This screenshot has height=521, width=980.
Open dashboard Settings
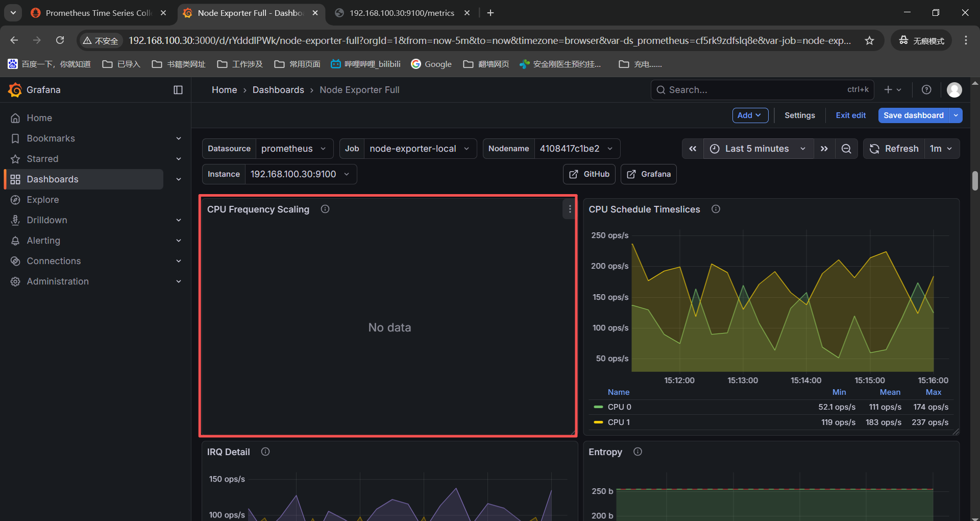(x=799, y=115)
